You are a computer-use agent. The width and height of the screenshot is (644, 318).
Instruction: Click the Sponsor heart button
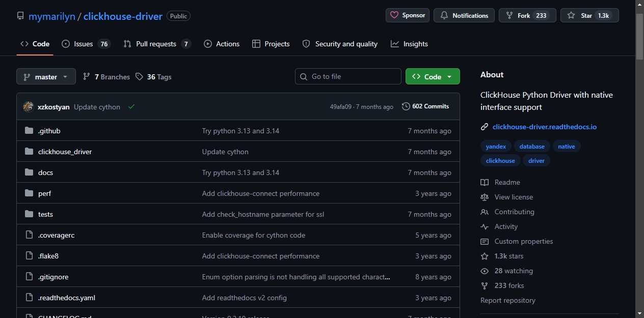click(x=408, y=15)
